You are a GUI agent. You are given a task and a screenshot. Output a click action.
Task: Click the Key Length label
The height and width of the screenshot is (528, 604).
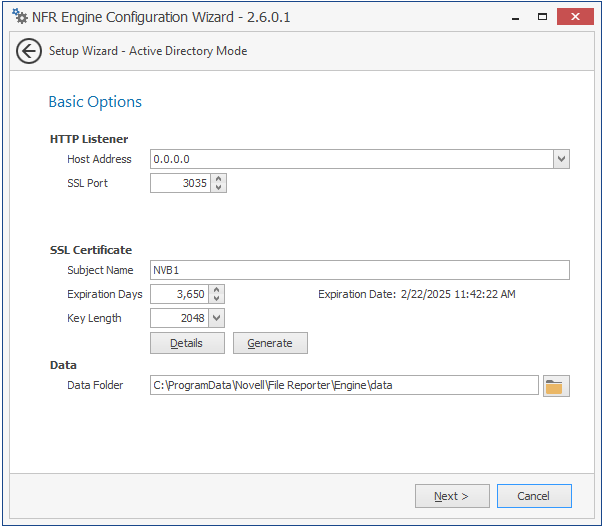click(94, 318)
